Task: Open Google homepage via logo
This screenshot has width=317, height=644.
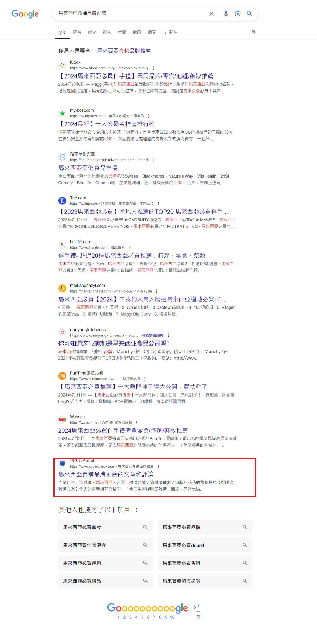Action: pos(25,14)
